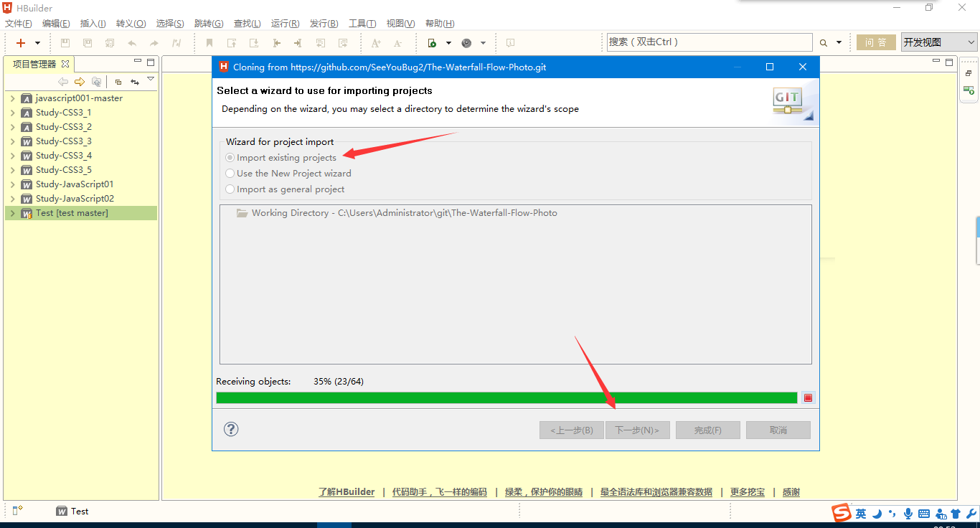
Task: Expand the javascript001-master project tree node
Action: pos(12,98)
